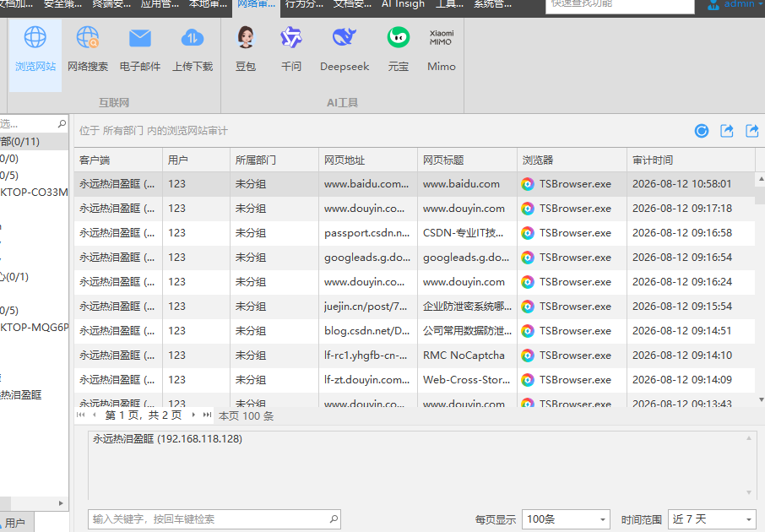Viewport: 765px width, 532px height.
Task: Sort by 浏览器 column header
Action: point(572,160)
